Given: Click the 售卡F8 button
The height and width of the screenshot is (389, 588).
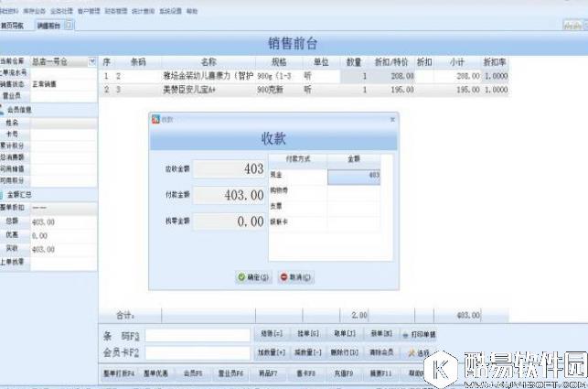Looking at the screenshot, I should pos(305,373).
